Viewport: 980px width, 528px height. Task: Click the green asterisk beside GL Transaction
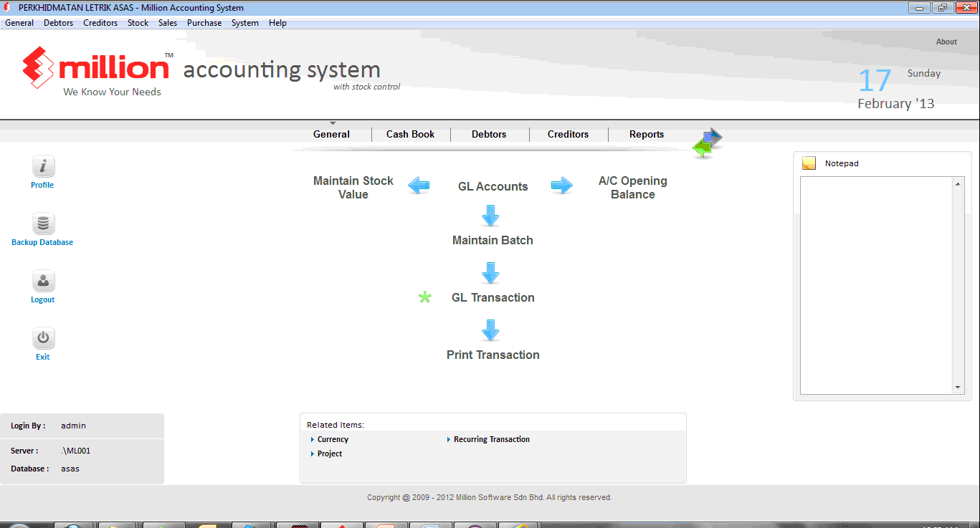point(424,297)
